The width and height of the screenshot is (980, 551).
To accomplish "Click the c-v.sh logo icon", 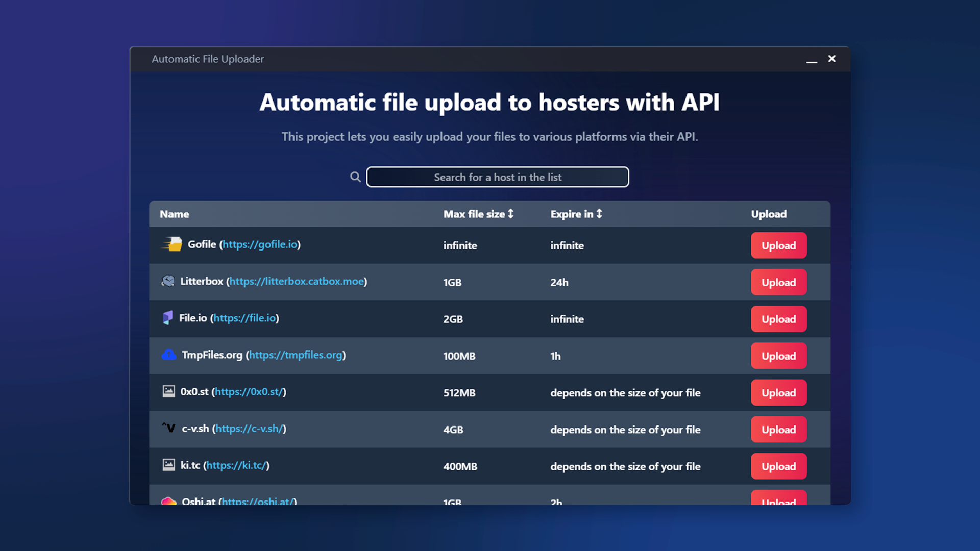I will [x=168, y=428].
